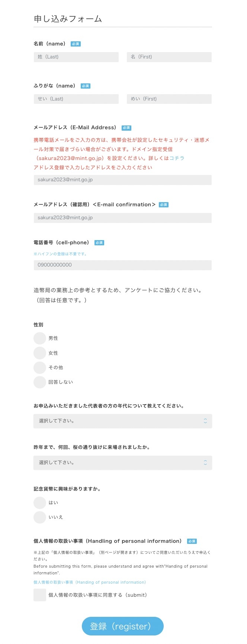Click the 登録 (register) button
Image resolution: width=247 pixels, height=644 pixels.
pyautogui.click(x=122, y=626)
